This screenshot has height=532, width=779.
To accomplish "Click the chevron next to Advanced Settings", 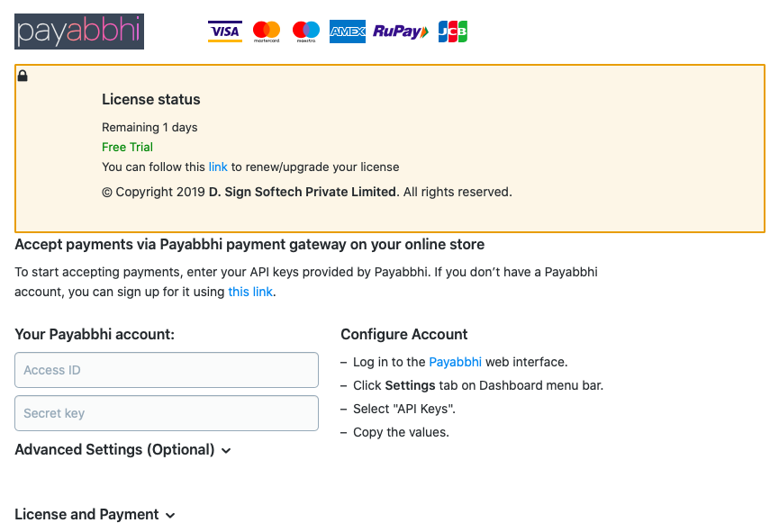I will click(226, 450).
